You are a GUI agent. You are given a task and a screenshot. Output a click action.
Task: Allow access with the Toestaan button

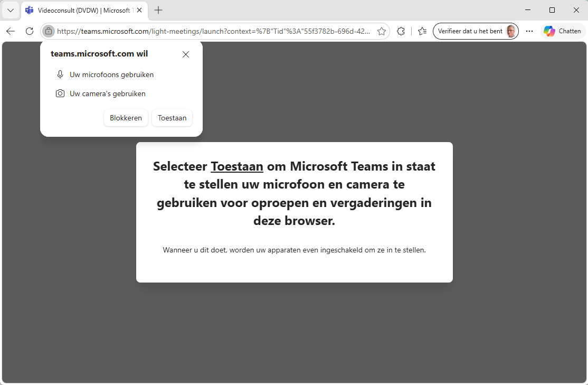point(172,118)
